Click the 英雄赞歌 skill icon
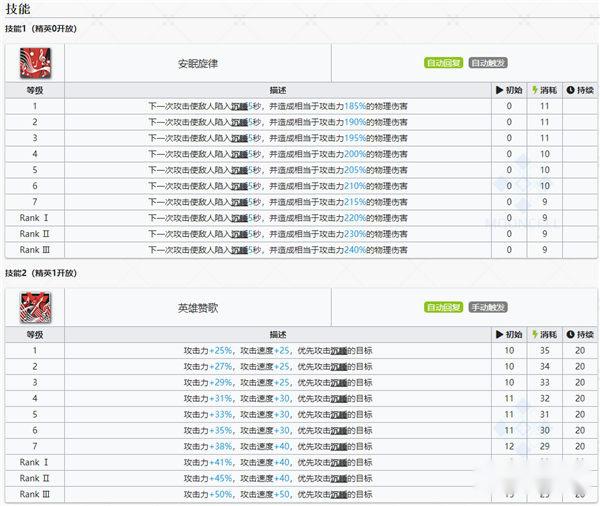The image size is (600, 506). 33,307
